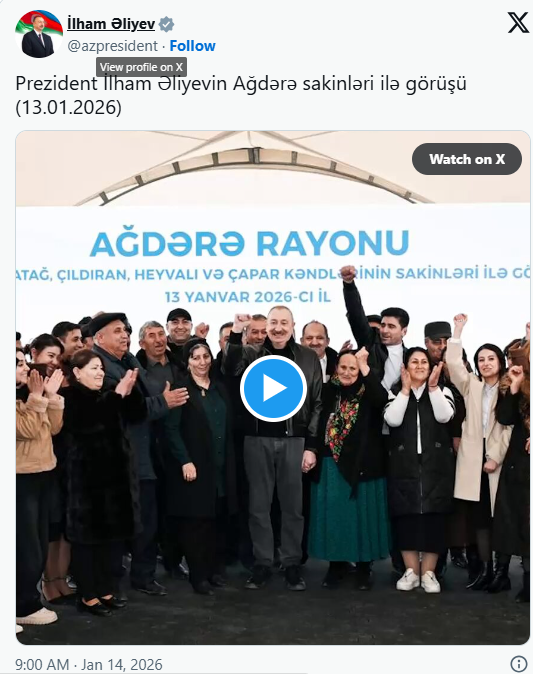This screenshot has width=533, height=674.
Task: Click the 13 YANVAR 2026-CI İL banner line
Action: [x=248, y=297]
